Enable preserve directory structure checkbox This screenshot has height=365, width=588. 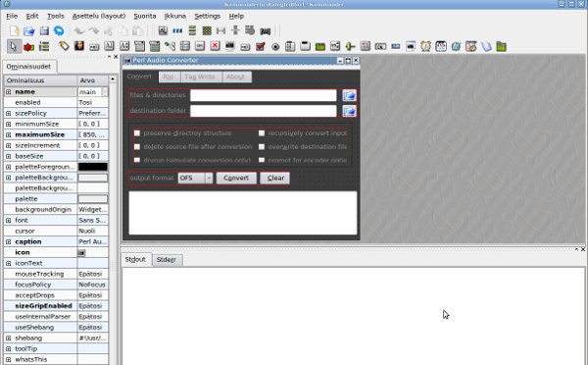(x=137, y=133)
